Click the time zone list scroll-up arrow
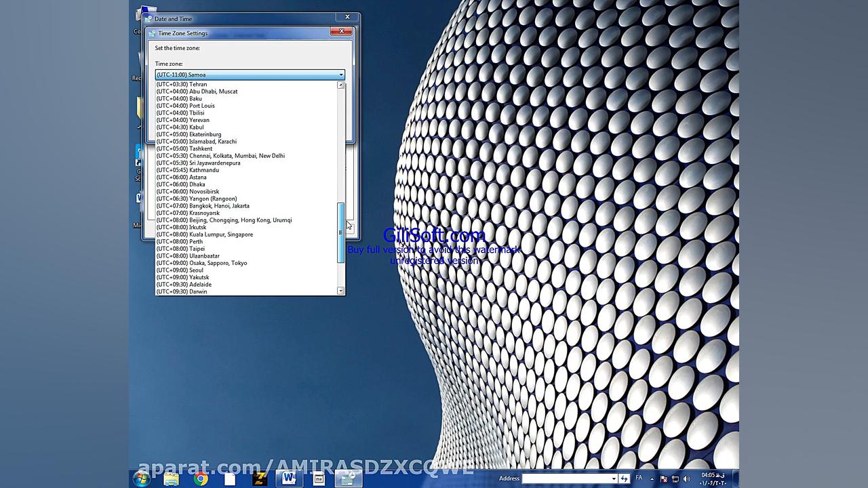The height and width of the screenshot is (488, 868). 341,85
